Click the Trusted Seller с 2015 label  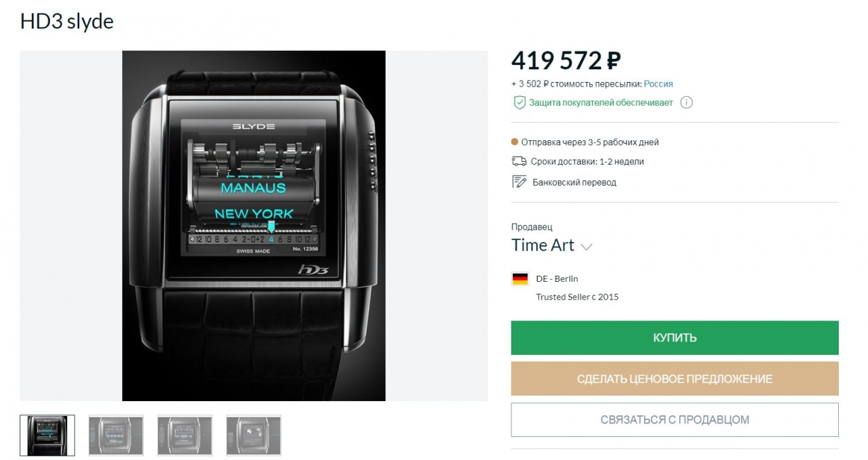coord(577,297)
